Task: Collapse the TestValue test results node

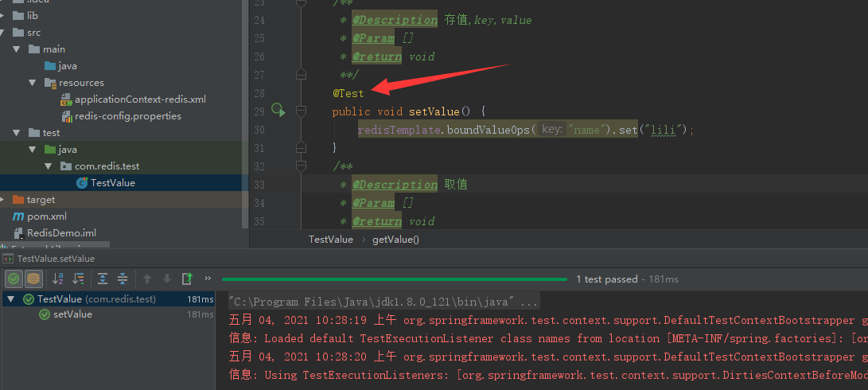Action: (x=11, y=299)
